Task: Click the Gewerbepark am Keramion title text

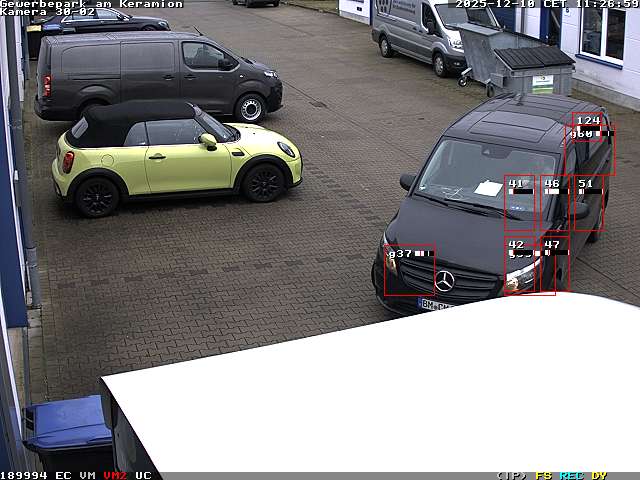Action: [92, 4]
